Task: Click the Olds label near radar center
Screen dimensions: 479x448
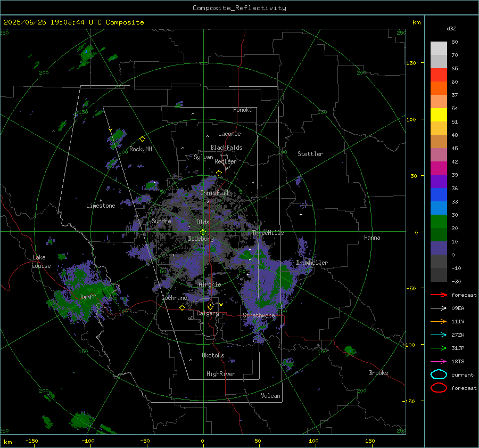Action: (x=203, y=222)
